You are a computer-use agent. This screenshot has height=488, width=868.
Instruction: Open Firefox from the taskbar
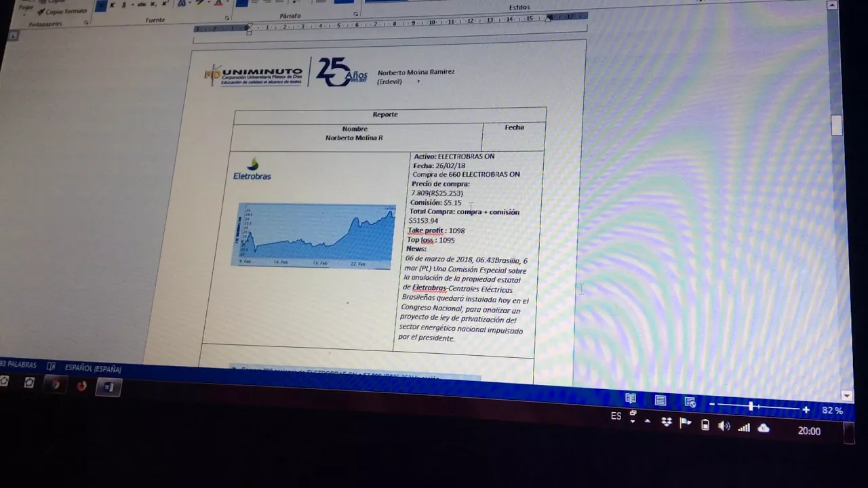click(x=82, y=386)
